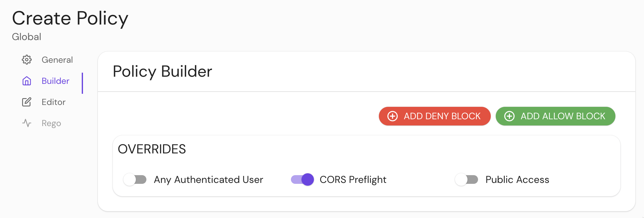Viewport: 644px width, 218px height.
Task: Switch to the Rego view
Action: click(x=51, y=123)
